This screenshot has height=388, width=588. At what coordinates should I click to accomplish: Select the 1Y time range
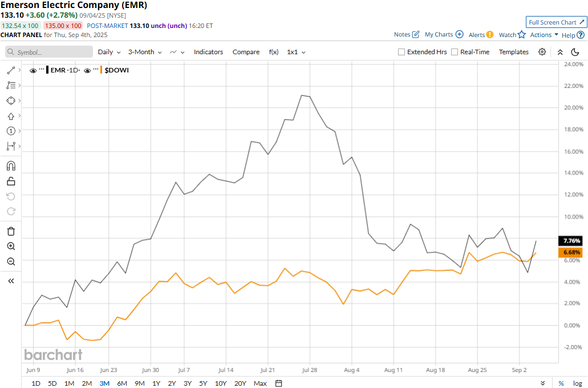point(156,383)
